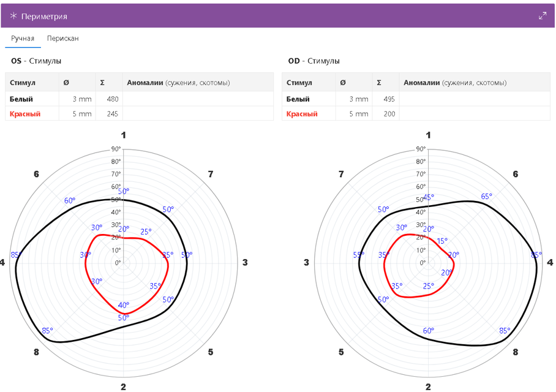Click the 5 mm diameter cell in the OS table
This screenshot has width=556, height=392.
tap(81, 113)
